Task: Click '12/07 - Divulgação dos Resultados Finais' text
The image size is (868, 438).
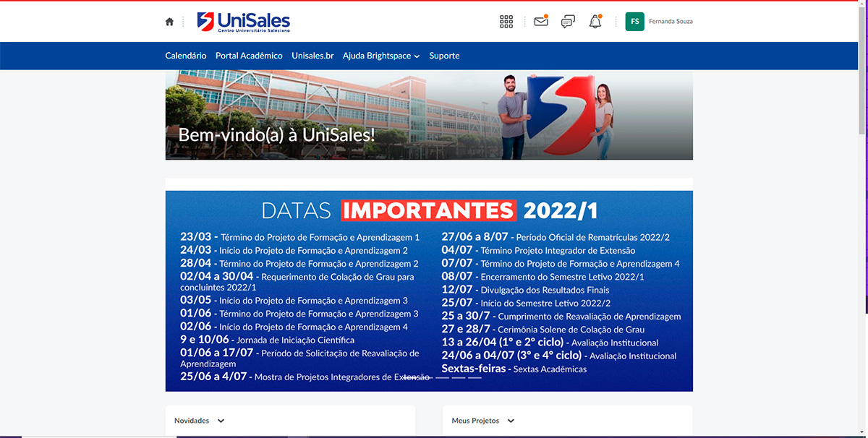Action: (x=526, y=290)
